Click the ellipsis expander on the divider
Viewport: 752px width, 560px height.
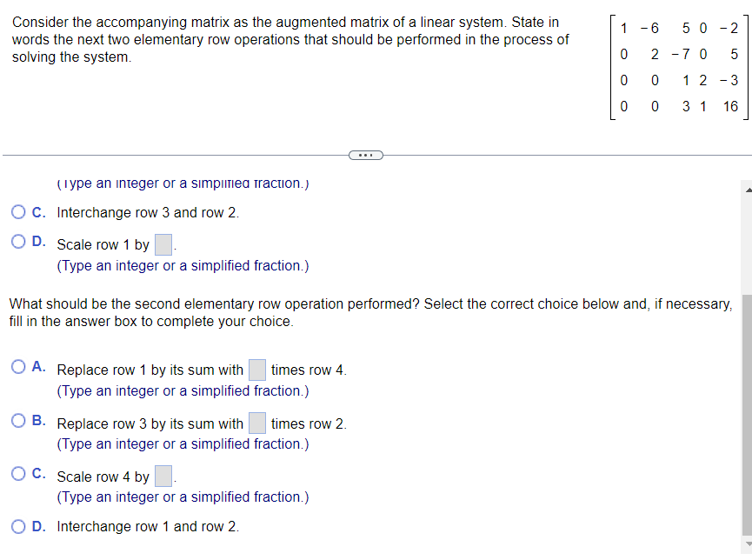click(366, 155)
